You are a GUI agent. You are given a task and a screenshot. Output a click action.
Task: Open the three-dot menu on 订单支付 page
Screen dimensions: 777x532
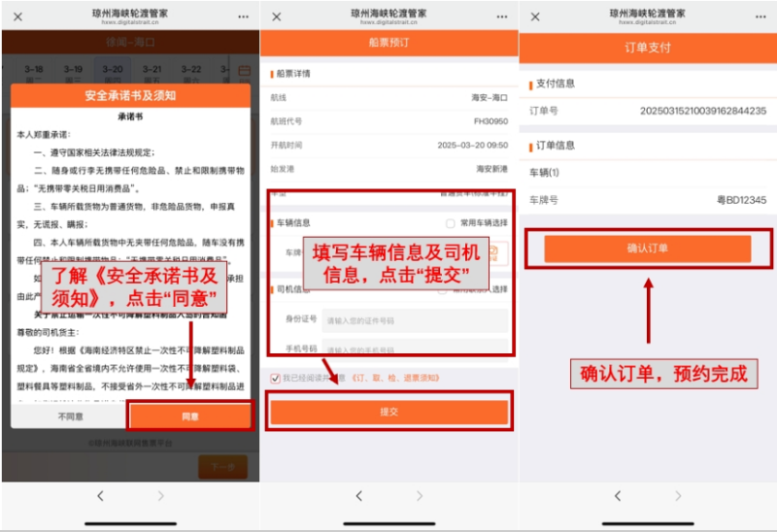tap(760, 17)
